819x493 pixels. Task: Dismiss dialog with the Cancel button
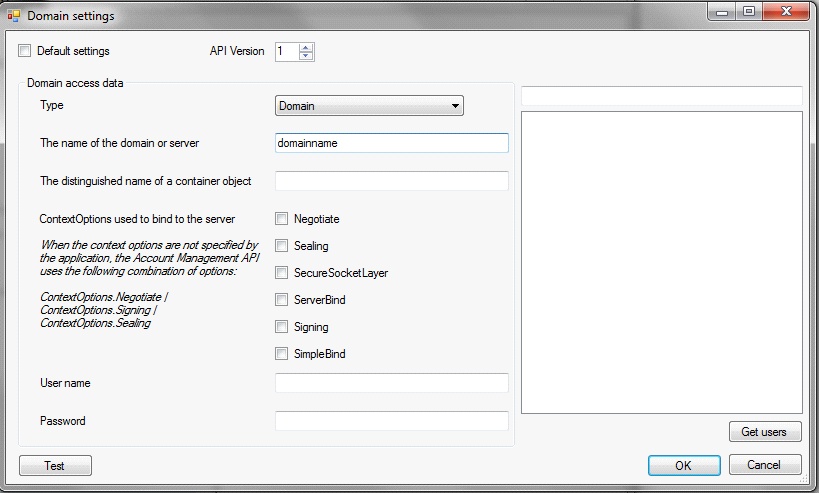765,465
